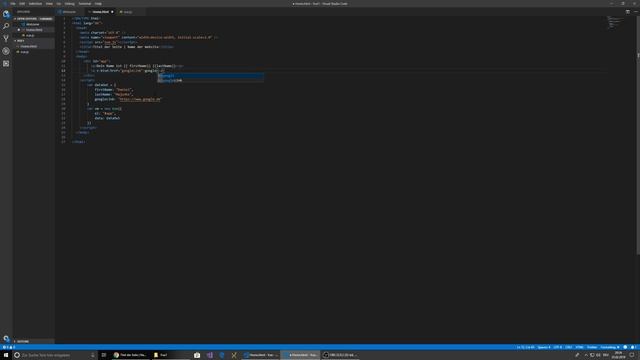Open the Search view in activity bar
Viewport: 640px width, 360px height.
(x=6, y=26)
